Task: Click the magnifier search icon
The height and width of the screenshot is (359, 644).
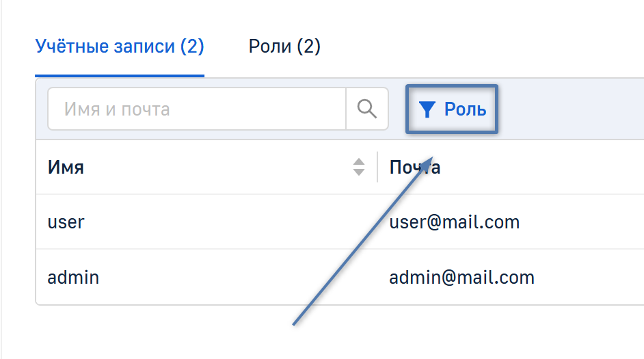Action: 367,109
